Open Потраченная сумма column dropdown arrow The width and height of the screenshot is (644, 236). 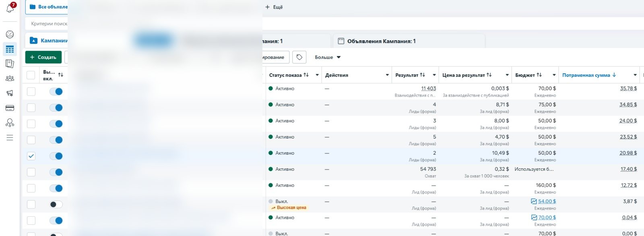[x=635, y=75]
